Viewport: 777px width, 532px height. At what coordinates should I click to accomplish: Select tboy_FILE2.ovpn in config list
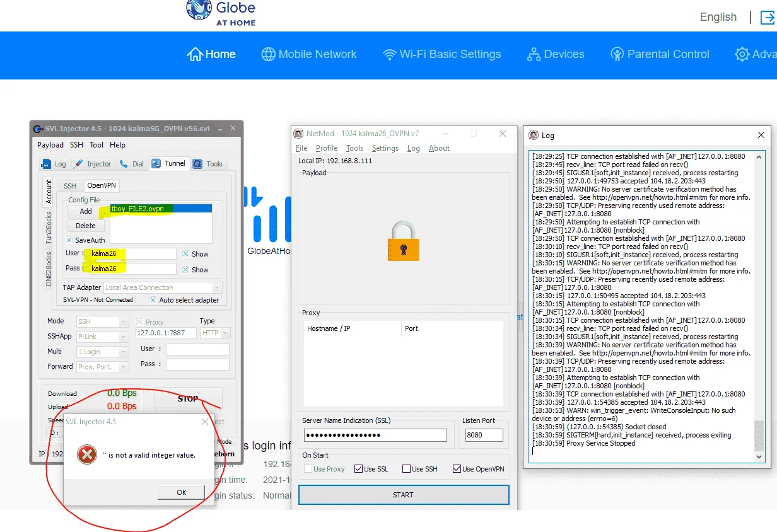click(x=161, y=209)
